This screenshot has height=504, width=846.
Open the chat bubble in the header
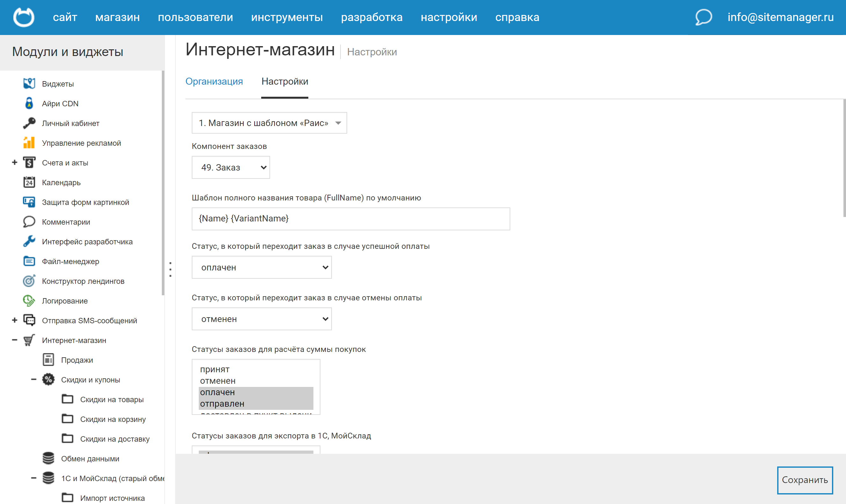pos(704,17)
